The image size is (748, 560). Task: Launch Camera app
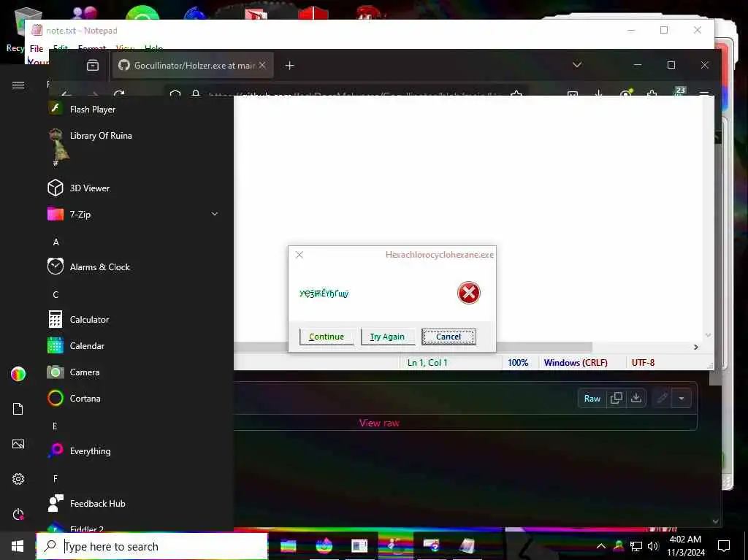tap(85, 372)
